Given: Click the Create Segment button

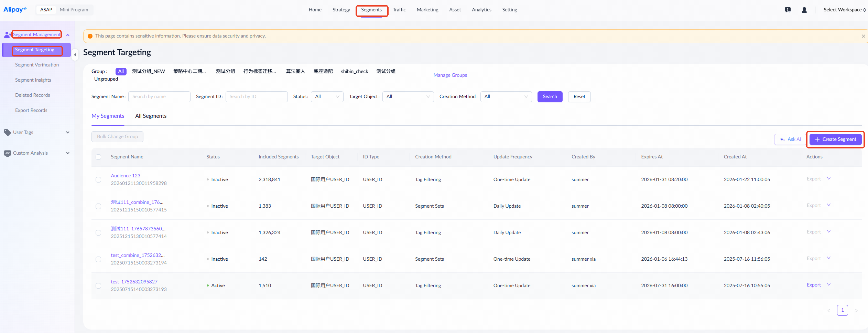Looking at the screenshot, I should click(x=835, y=139).
